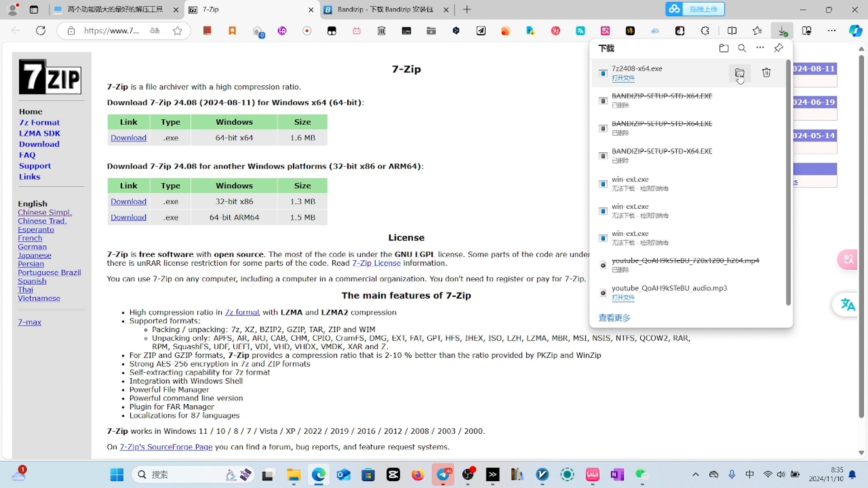Open new tab with plus button
Image resolution: width=868 pixels, height=488 pixels.
tap(467, 9)
